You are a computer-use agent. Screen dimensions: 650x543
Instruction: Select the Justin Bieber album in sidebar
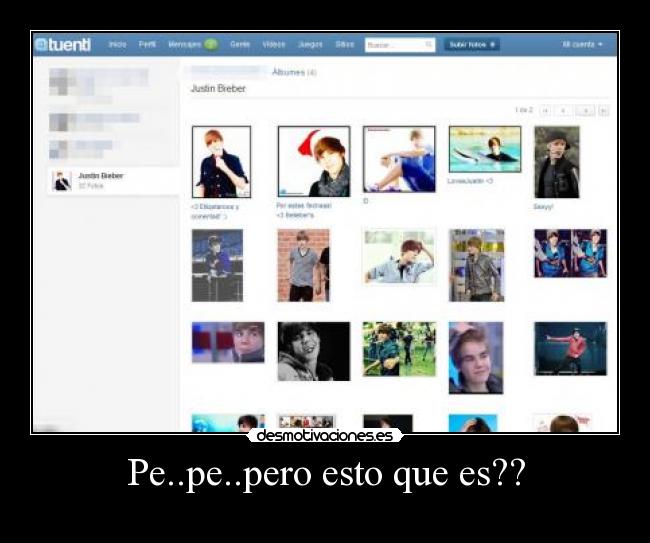pos(113,181)
